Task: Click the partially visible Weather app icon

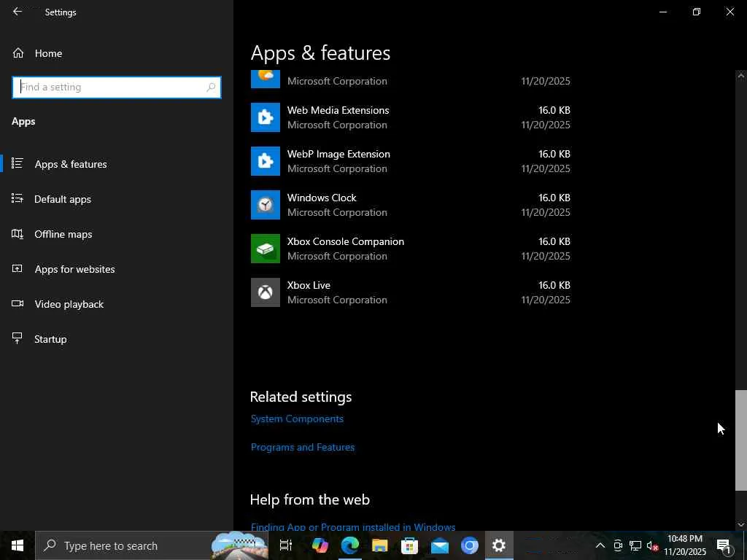Action: coord(266,79)
